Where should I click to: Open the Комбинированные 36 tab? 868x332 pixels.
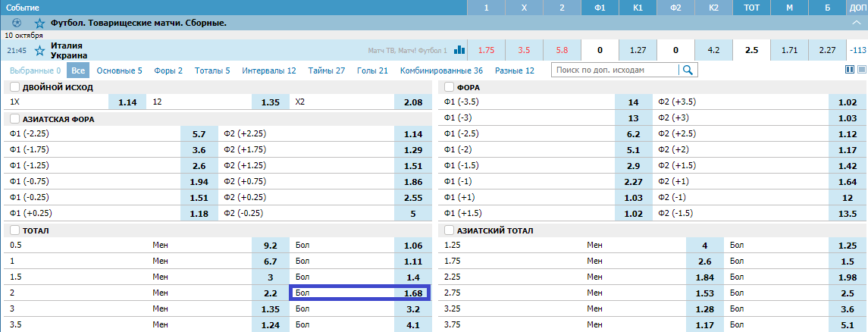coord(442,70)
